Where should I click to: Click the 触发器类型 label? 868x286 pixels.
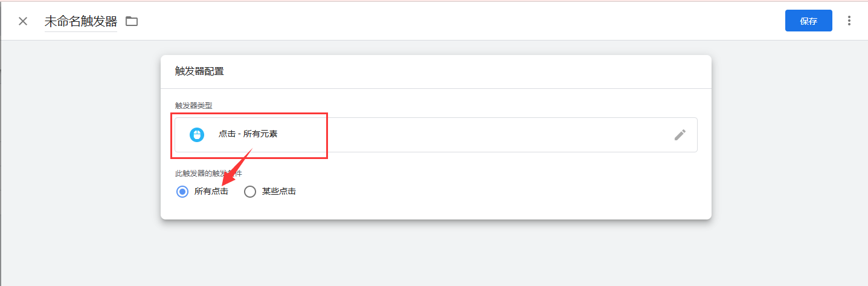pyautogui.click(x=193, y=105)
